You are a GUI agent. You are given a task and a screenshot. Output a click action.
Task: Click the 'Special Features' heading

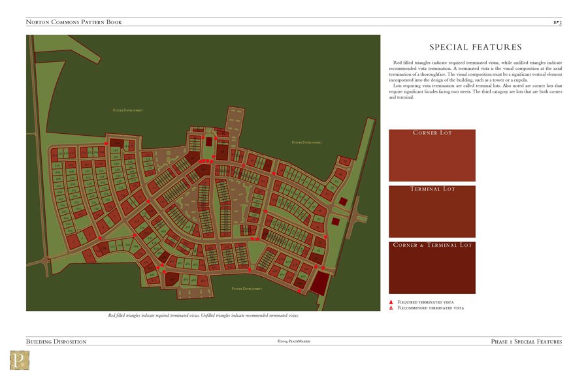click(x=476, y=47)
